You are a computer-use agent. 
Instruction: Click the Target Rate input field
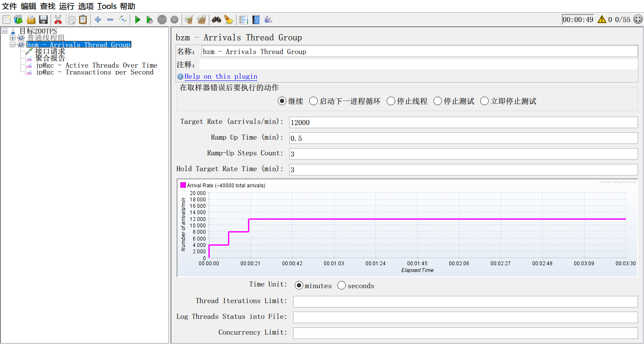[x=463, y=123]
